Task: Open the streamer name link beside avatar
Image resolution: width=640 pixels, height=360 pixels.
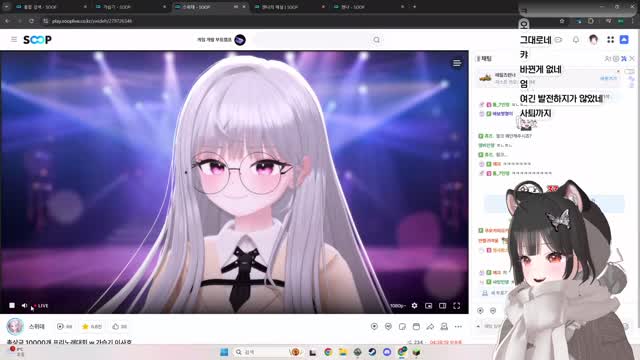Action: click(x=37, y=327)
